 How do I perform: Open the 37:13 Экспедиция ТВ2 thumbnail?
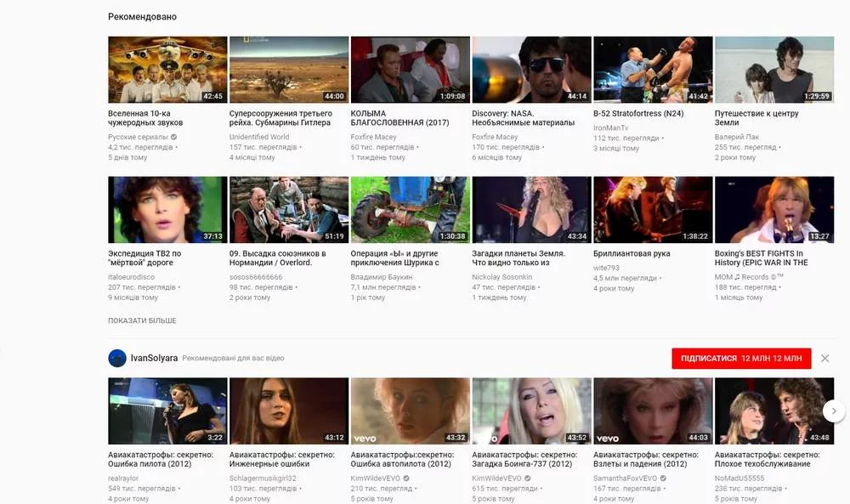(167, 209)
